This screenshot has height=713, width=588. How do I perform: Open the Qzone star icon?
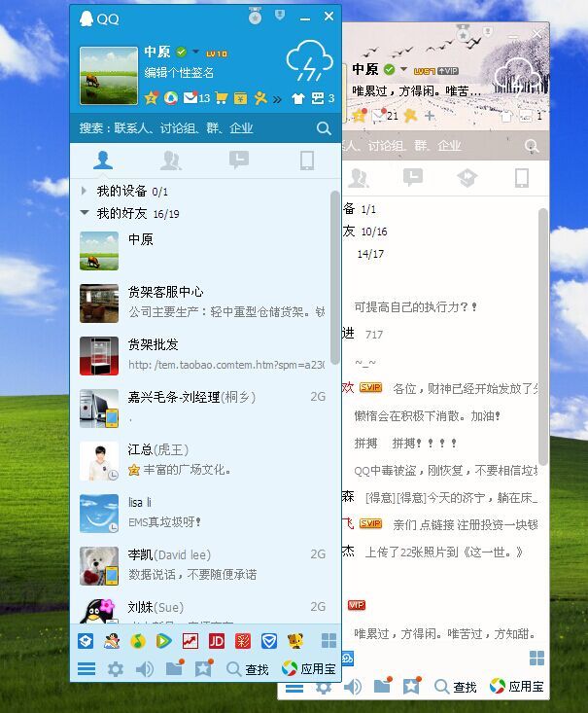click(x=151, y=98)
